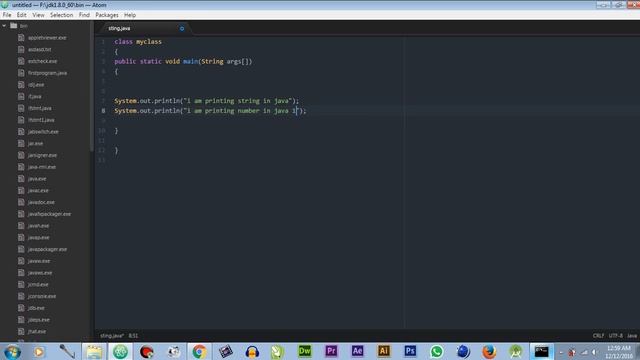Click the javafxpackager.exe file icon

click(x=21, y=214)
